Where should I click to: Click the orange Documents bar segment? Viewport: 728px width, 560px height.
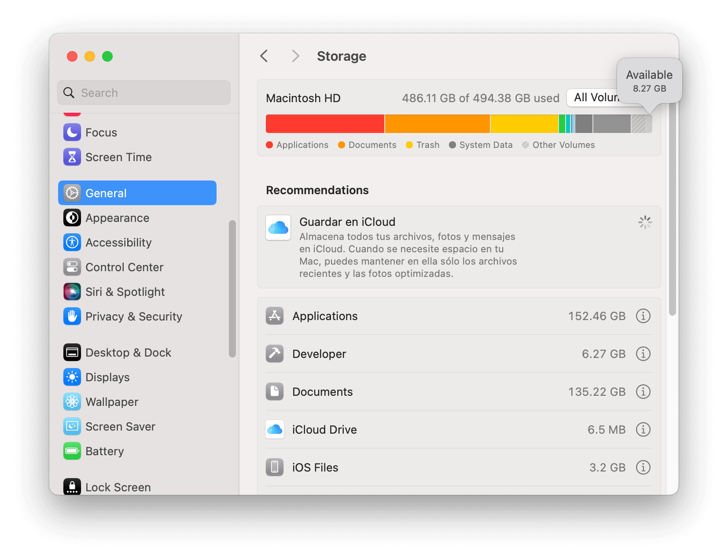(x=438, y=124)
